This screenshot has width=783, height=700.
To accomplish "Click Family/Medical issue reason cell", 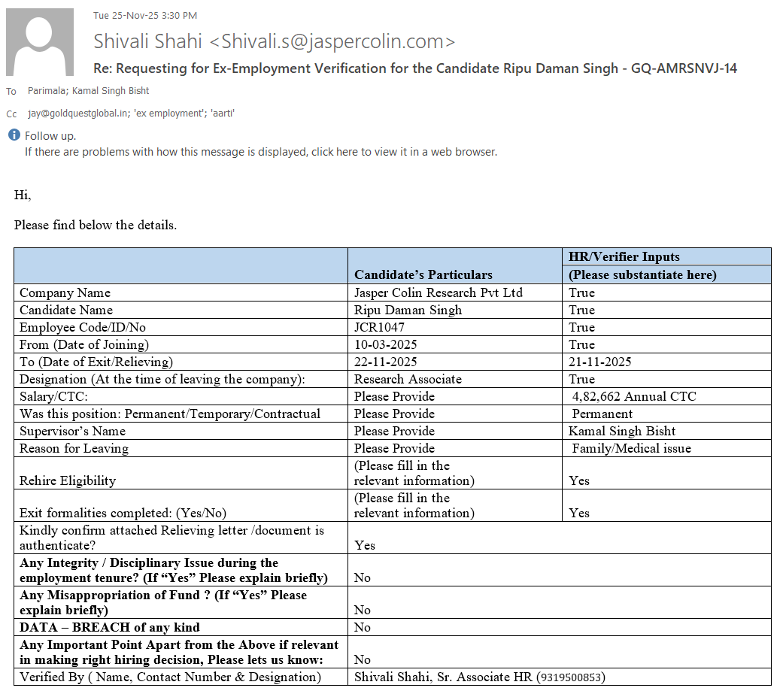I will point(666,448).
